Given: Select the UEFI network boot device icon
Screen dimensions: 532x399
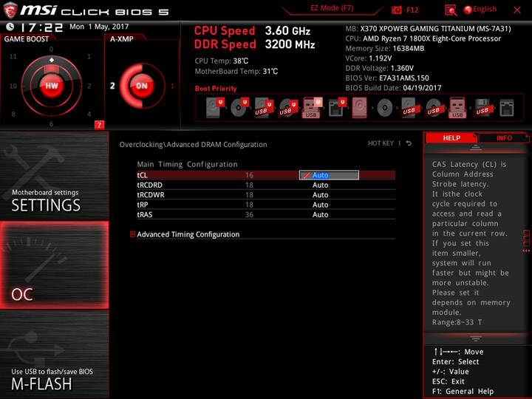Looking at the screenshot, I should click(337, 108).
